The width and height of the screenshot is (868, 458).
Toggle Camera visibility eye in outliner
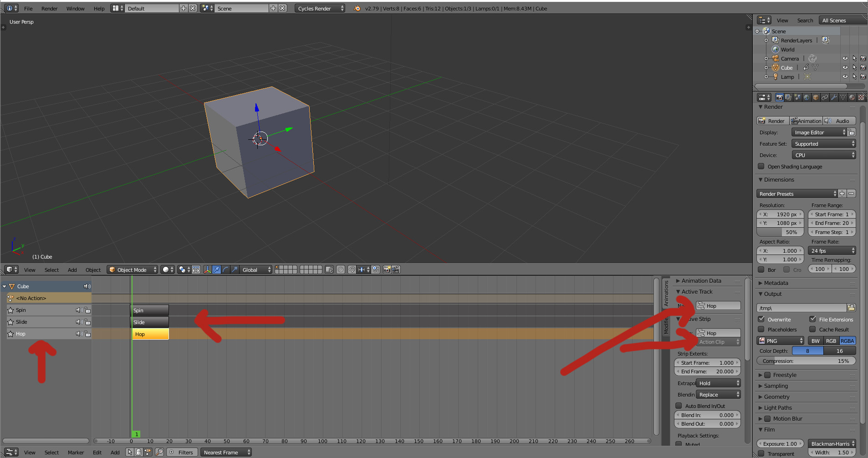pyautogui.click(x=845, y=58)
